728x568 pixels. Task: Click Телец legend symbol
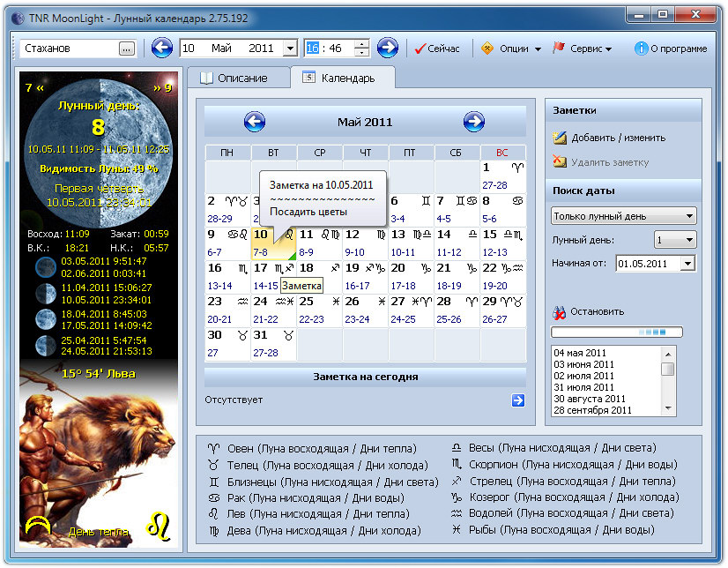(213, 465)
